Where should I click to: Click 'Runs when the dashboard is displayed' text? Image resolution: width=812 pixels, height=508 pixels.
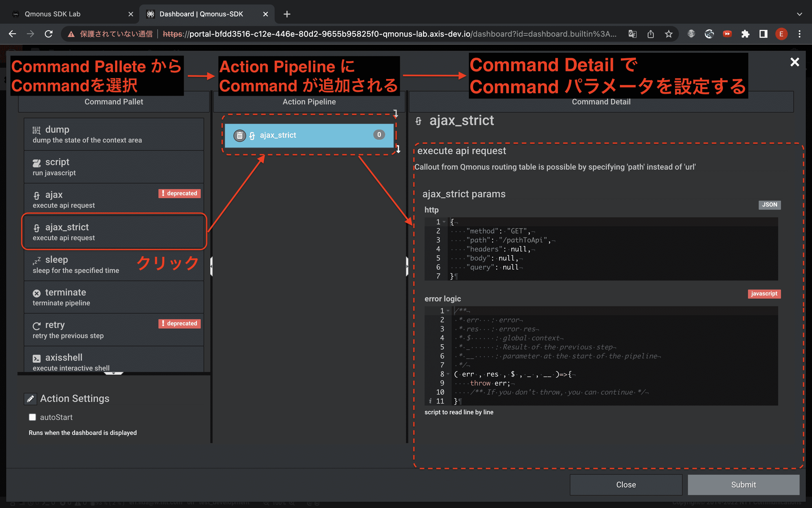click(x=83, y=433)
